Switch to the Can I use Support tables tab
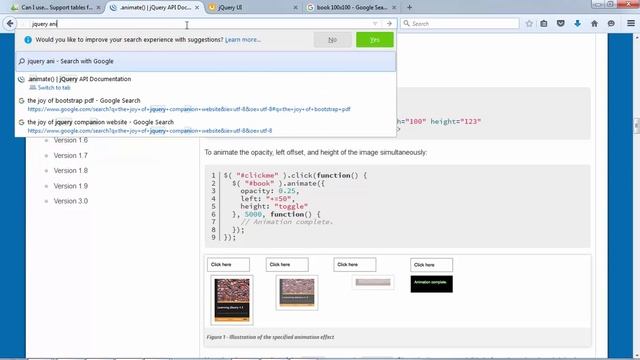The image size is (640, 360). [x=56, y=7]
